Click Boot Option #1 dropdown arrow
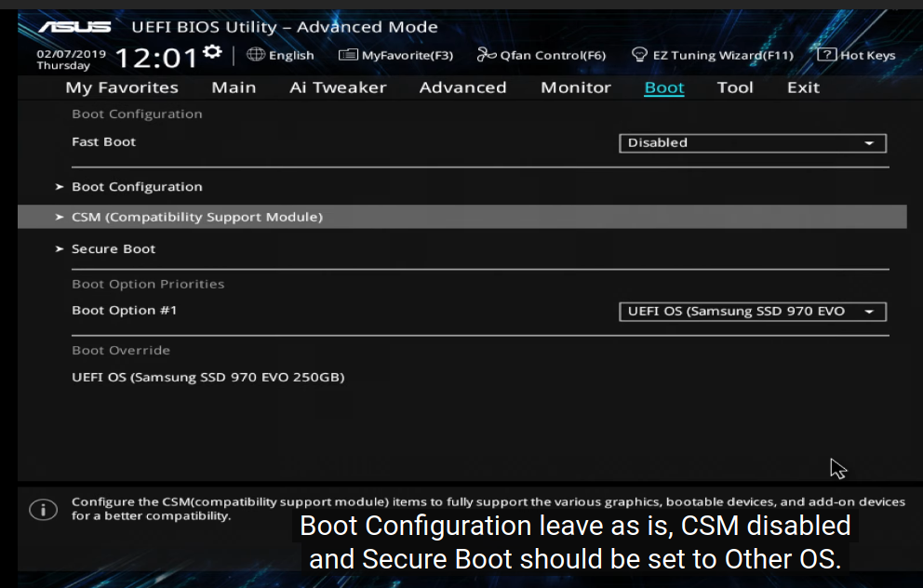923x588 pixels. point(869,312)
